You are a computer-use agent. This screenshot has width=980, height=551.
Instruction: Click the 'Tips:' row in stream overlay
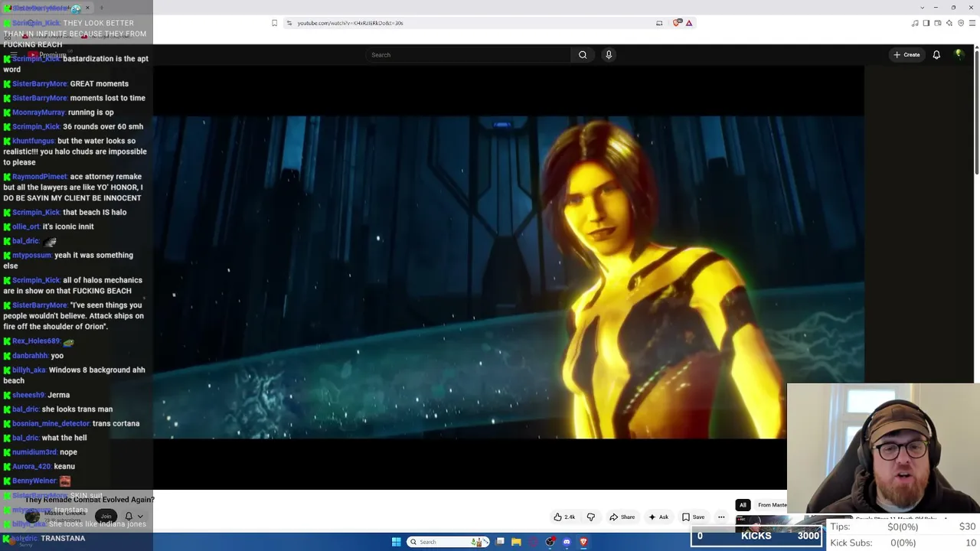(903, 527)
